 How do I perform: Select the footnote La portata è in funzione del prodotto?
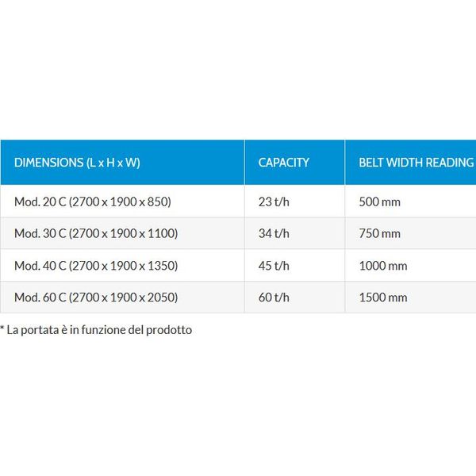(96, 330)
